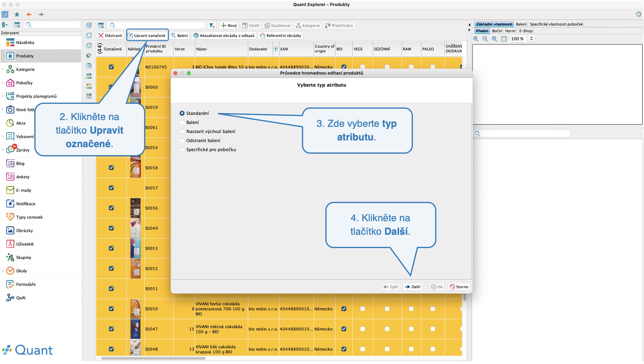Click the Další button in wizard
This screenshot has width=644, height=364.
413,287
